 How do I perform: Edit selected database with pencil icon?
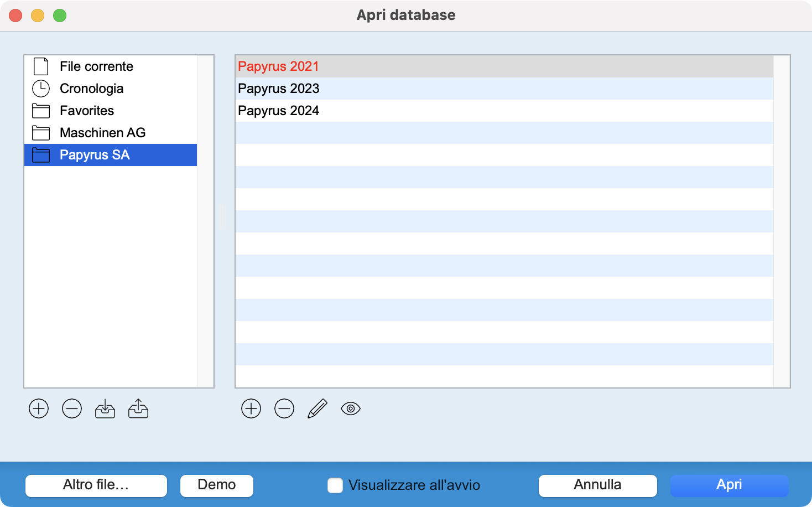317,408
